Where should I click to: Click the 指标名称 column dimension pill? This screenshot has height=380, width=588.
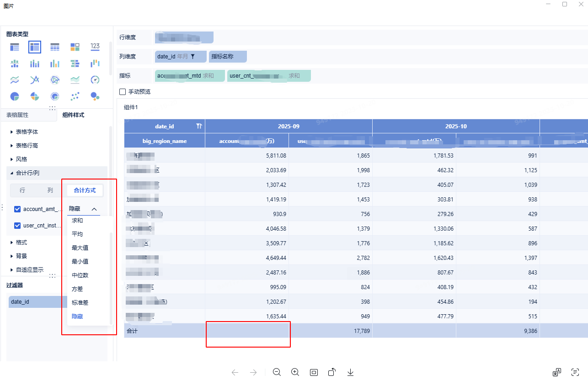228,57
